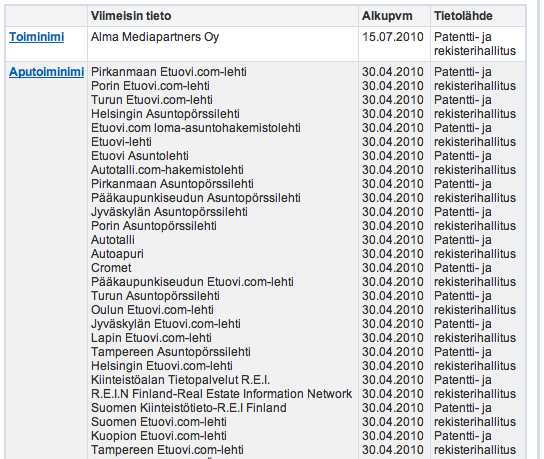This screenshot has width=544, height=459.
Task: Select Pirkanmaan Etuovi.com-lehti entry
Action: (x=169, y=72)
